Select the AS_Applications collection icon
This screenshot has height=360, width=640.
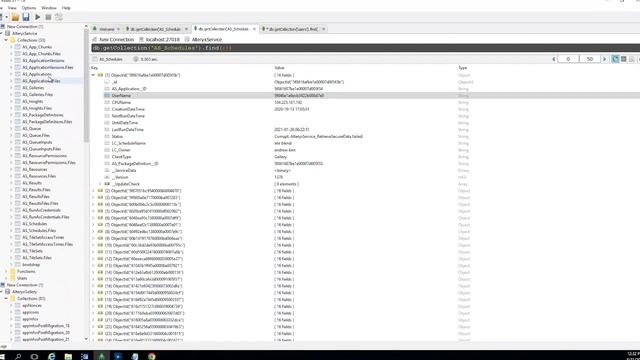(x=18, y=74)
